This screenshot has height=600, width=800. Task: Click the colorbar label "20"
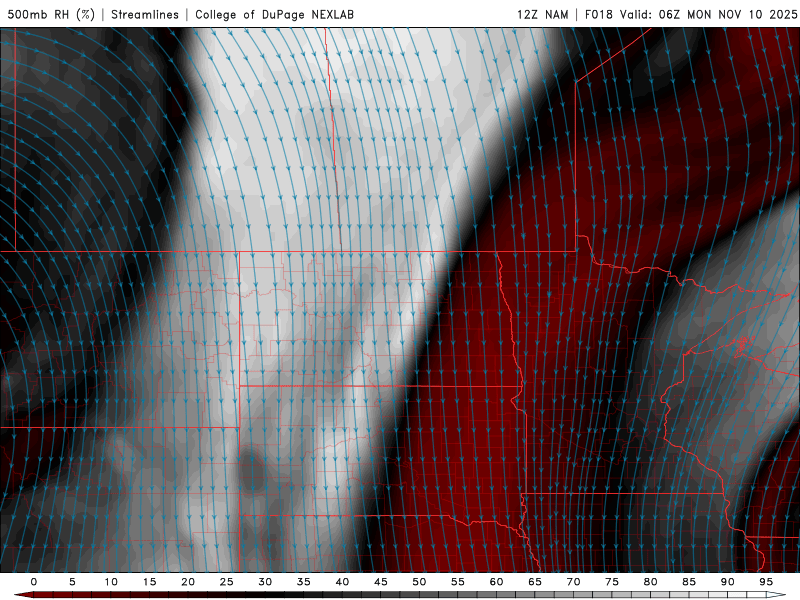pos(188,582)
